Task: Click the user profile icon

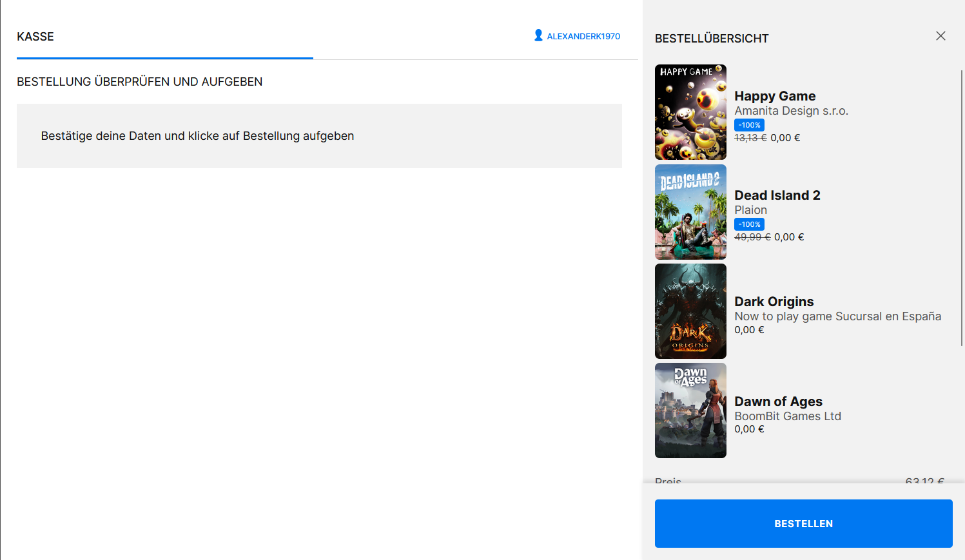Action: (538, 35)
